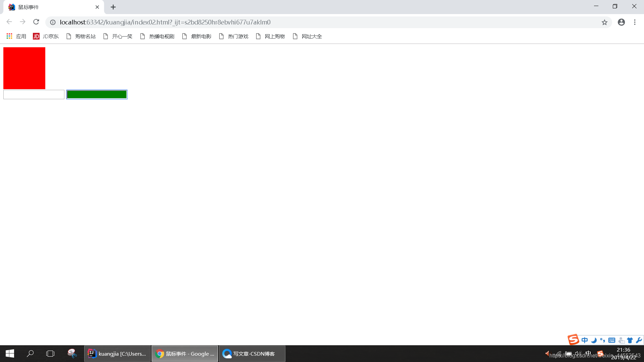The width and height of the screenshot is (644, 362).
Task: Close the 鼠标事件 tab
Action: pos(97,7)
